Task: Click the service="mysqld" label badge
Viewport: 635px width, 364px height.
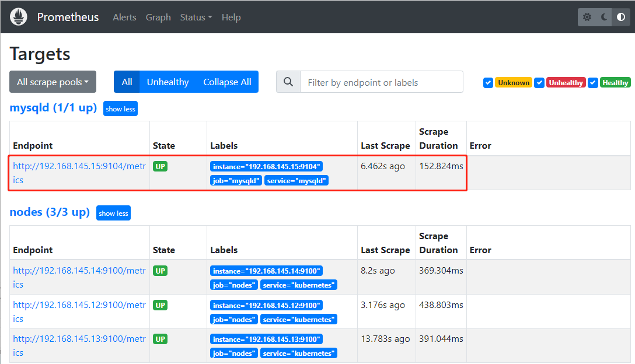Action: tap(296, 181)
